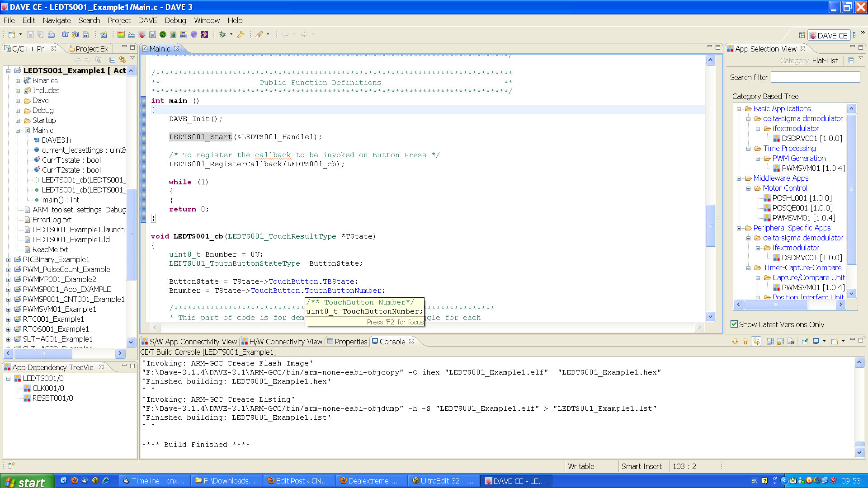Open the Debug toolbar dropdown arrow
Image resolution: width=868 pixels, height=488 pixels.
(x=231, y=34)
